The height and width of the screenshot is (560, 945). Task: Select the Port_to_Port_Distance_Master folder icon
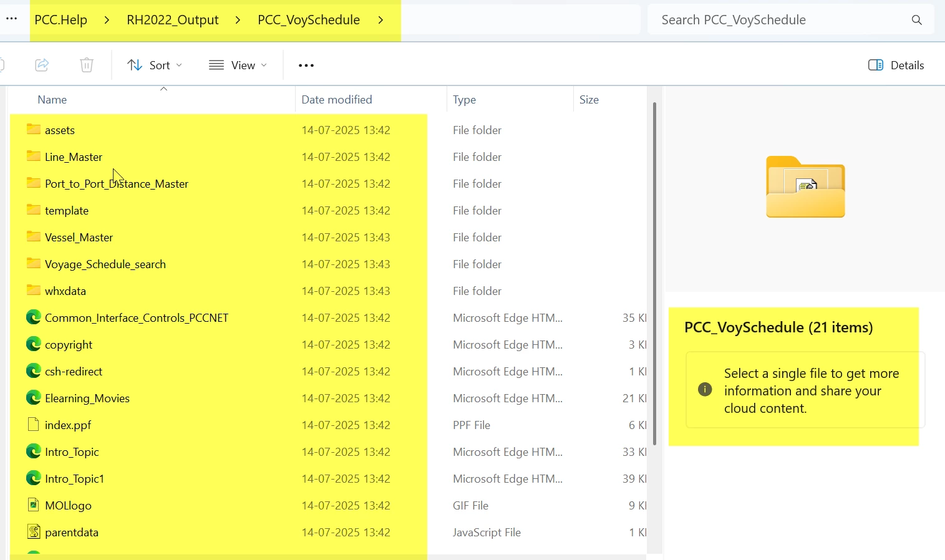[34, 183]
